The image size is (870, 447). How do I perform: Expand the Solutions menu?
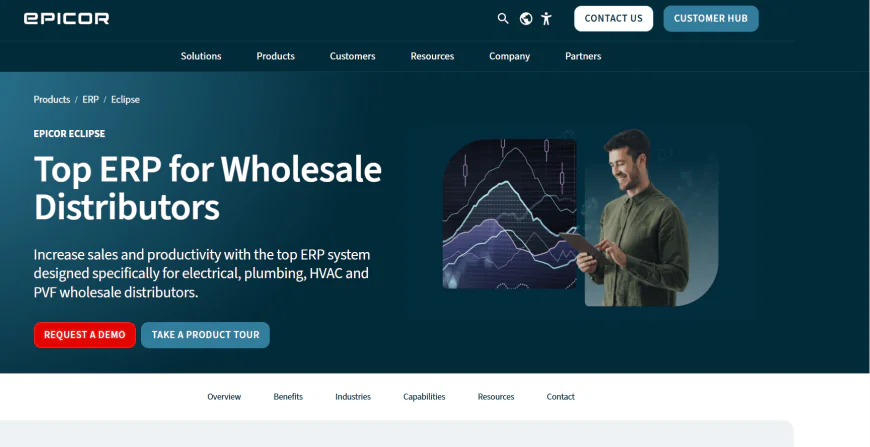(201, 56)
